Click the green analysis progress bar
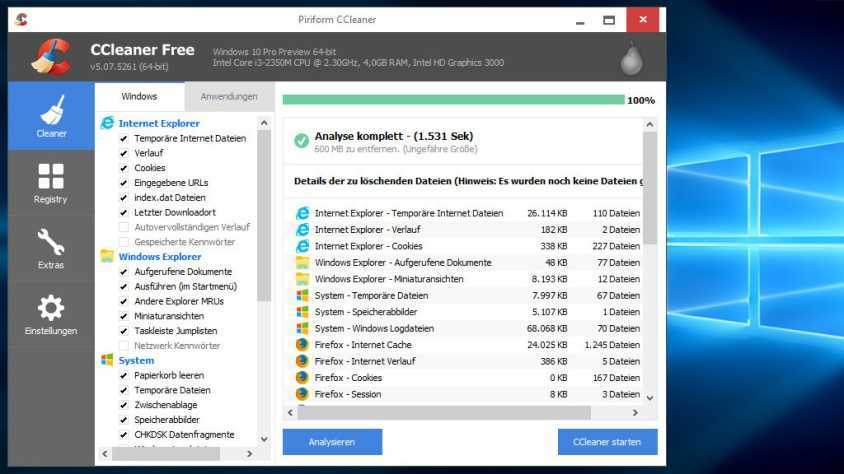 click(x=452, y=100)
